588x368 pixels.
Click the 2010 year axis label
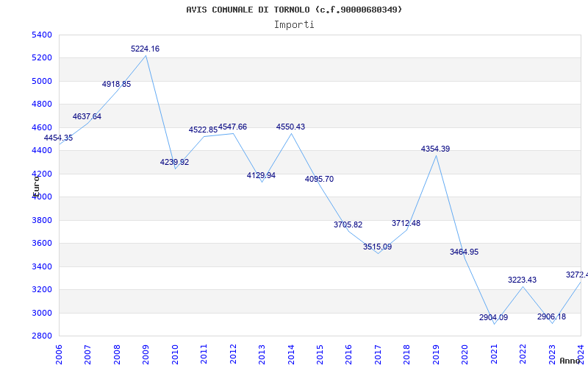coord(175,355)
